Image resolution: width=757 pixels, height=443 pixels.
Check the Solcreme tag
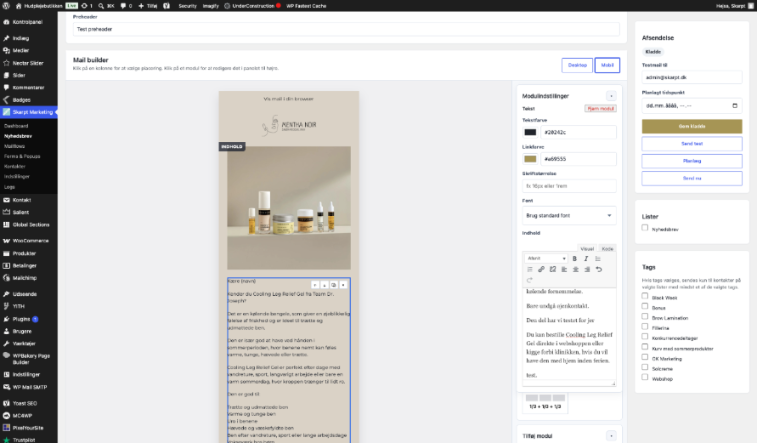click(645, 367)
